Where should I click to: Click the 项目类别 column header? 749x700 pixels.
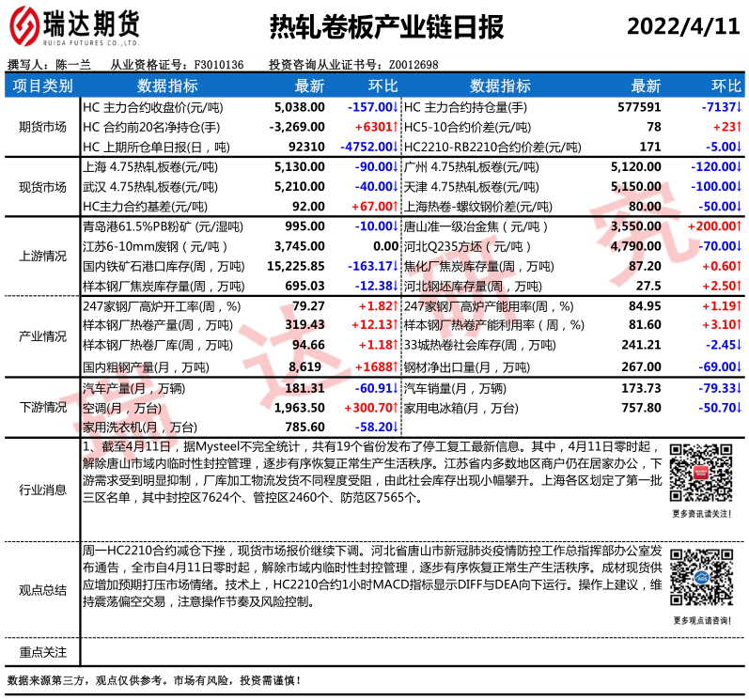click(x=42, y=86)
